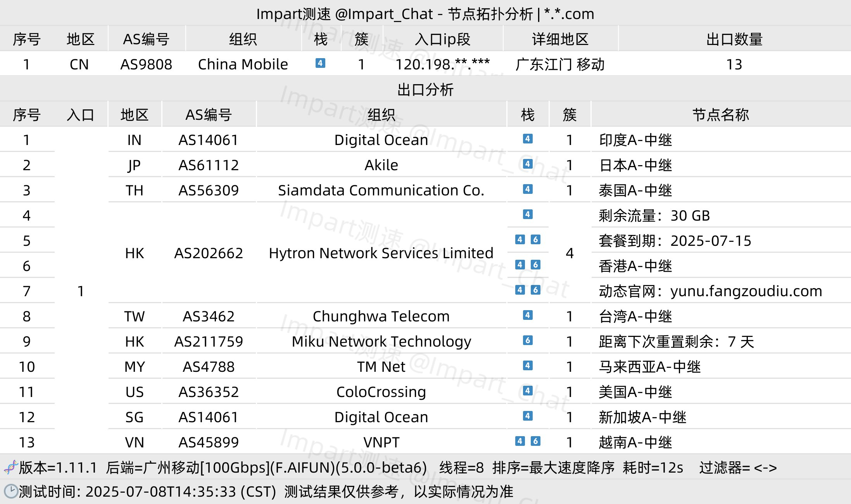Click the IPv6 badge in the VNPT row
This screenshot has width=851, height=504.
tap(535, 441)
